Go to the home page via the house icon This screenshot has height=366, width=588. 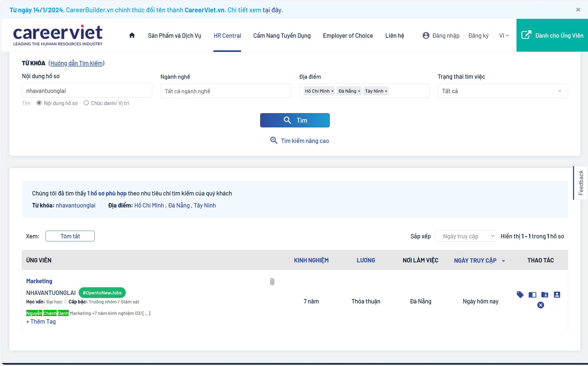(x=132, y=35)
